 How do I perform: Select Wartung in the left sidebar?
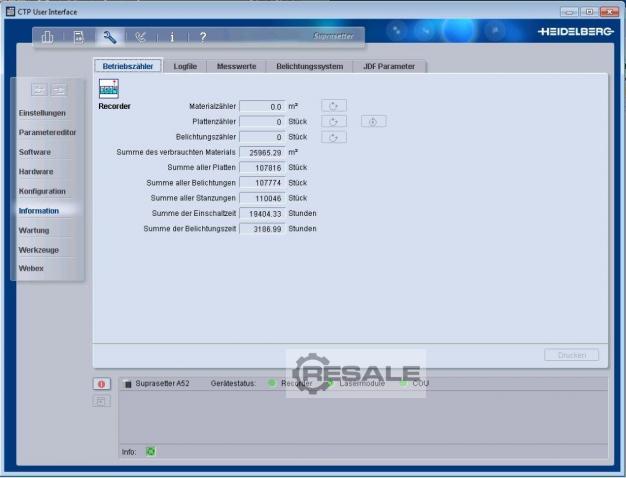click(34, 230)
